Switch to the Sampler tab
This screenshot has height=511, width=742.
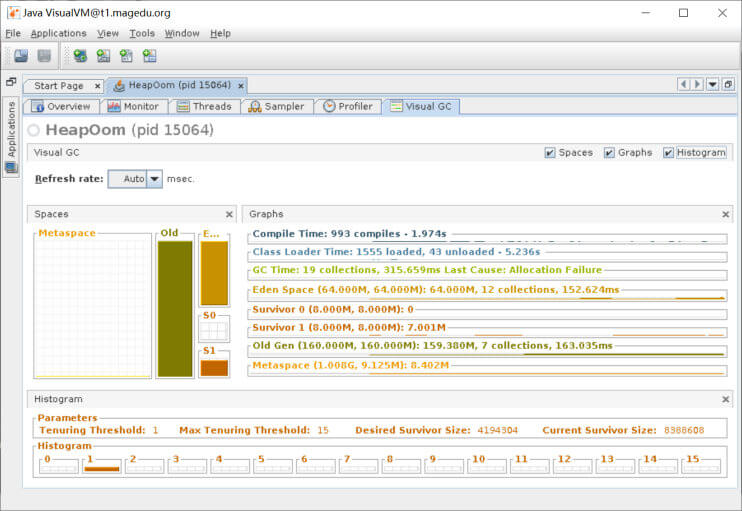[x=277, y=106]
